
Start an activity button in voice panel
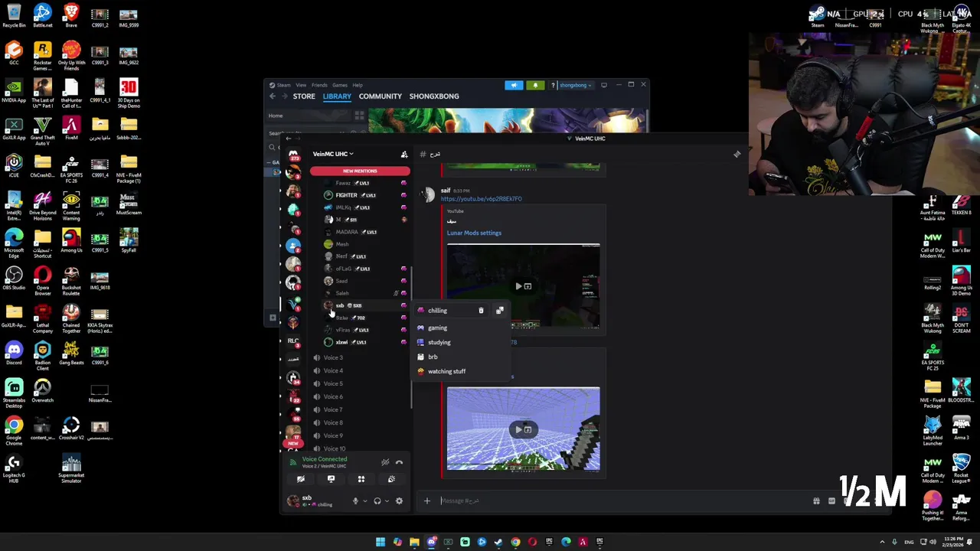coord(361,479)
